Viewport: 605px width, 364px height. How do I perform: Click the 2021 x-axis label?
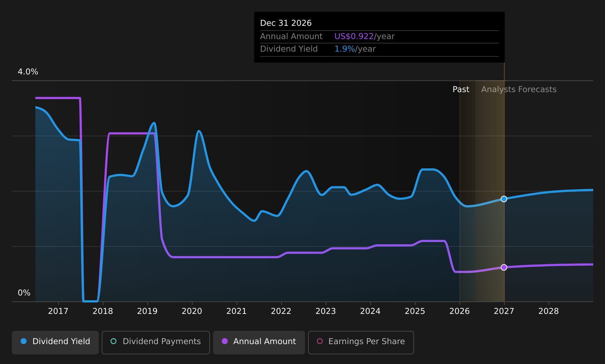point(237,311)
